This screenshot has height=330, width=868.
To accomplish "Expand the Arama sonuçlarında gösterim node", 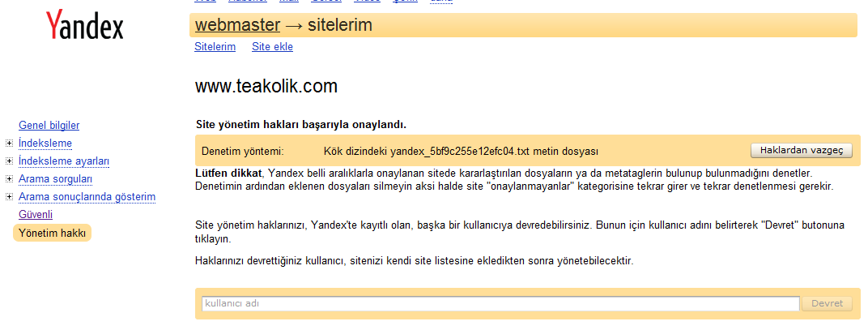I will pyautogui.click(x=9, y=197).
